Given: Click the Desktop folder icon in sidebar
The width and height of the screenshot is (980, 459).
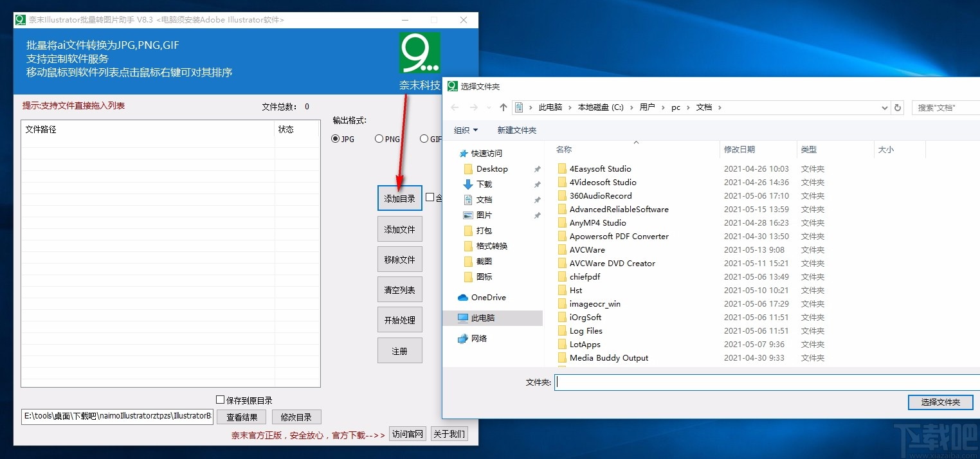Looking at the screenshot, I should tap(468, 169).
